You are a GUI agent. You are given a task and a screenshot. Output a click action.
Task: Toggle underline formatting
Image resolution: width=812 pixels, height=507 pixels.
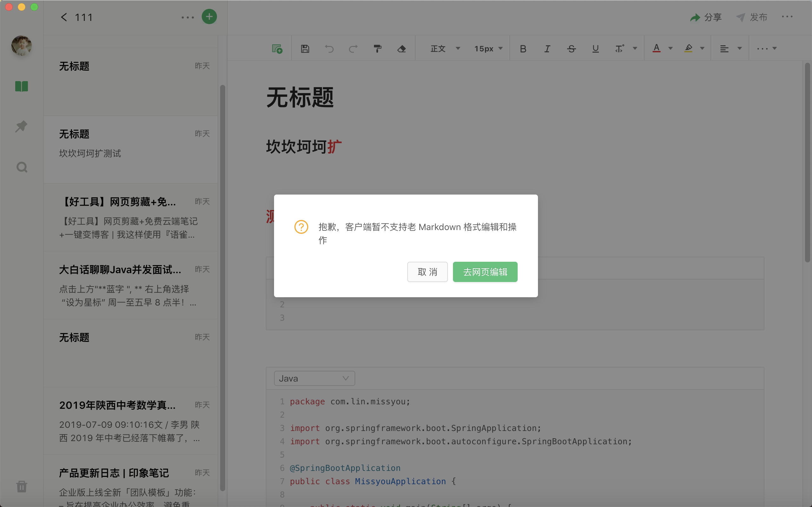(595, 48)
